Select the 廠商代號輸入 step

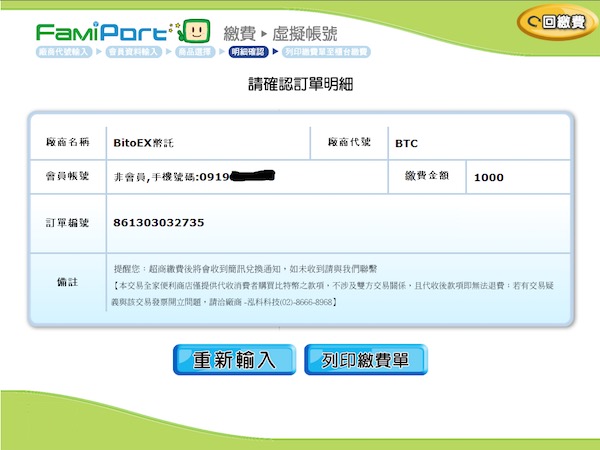(x=64, y=52)
